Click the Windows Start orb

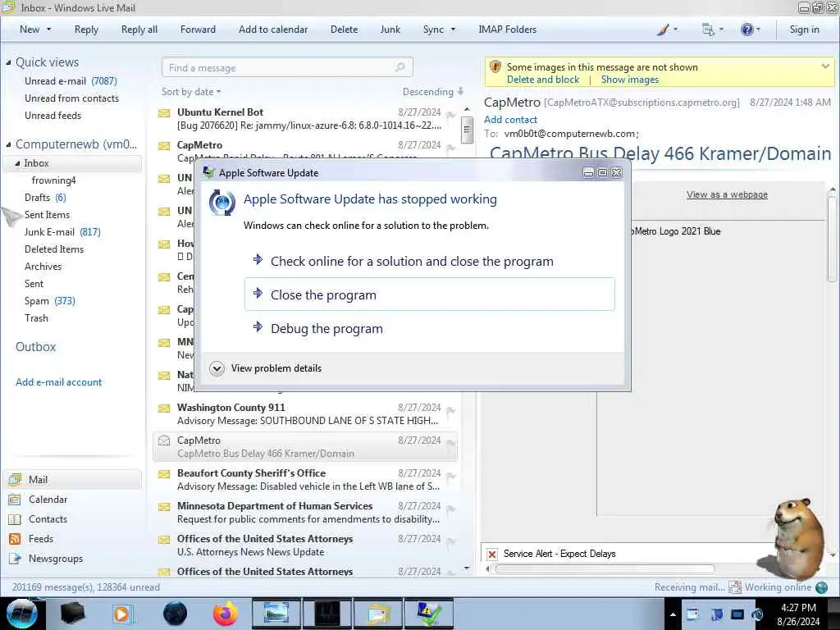coord(21,614)
